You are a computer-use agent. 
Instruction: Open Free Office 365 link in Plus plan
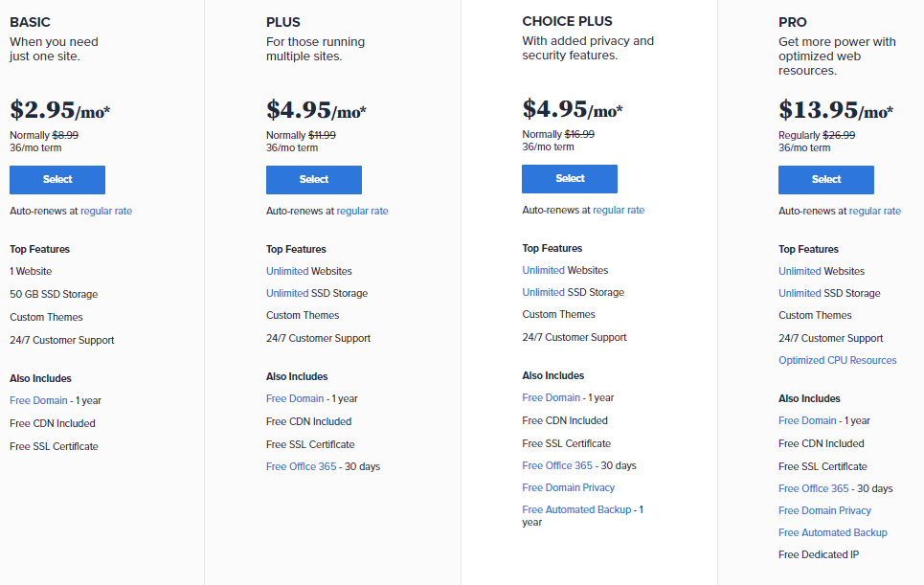[x=301, y=467]
